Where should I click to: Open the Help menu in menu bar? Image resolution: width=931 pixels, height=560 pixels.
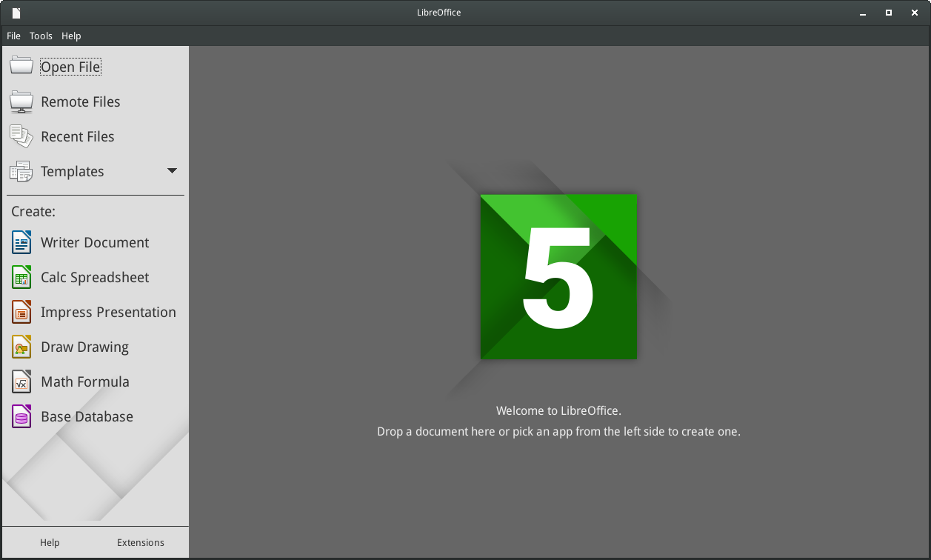tap(71, 36)
